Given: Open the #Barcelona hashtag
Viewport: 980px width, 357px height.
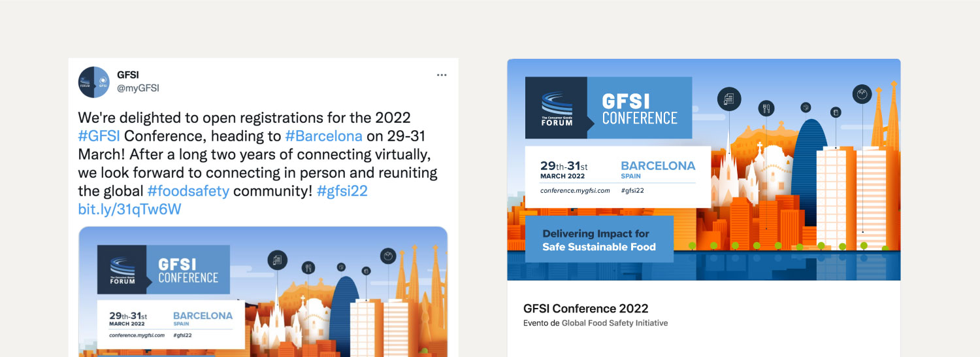Looking at the screenshot, I should point(323,136).
